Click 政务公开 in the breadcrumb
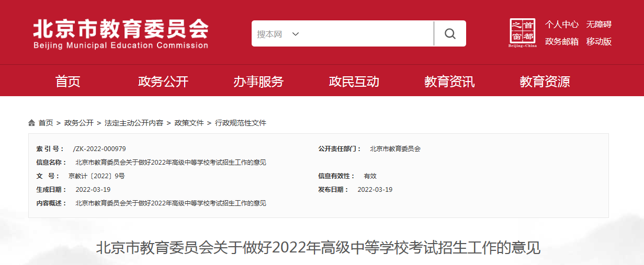The image size is (644, 265). (79, 123)
